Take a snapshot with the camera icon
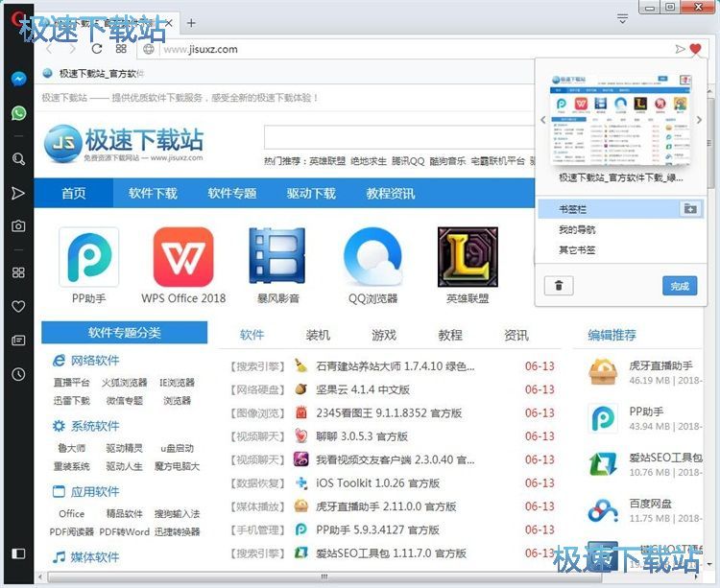Viewport: 720px width, 588px height. (x=18, y=226)
